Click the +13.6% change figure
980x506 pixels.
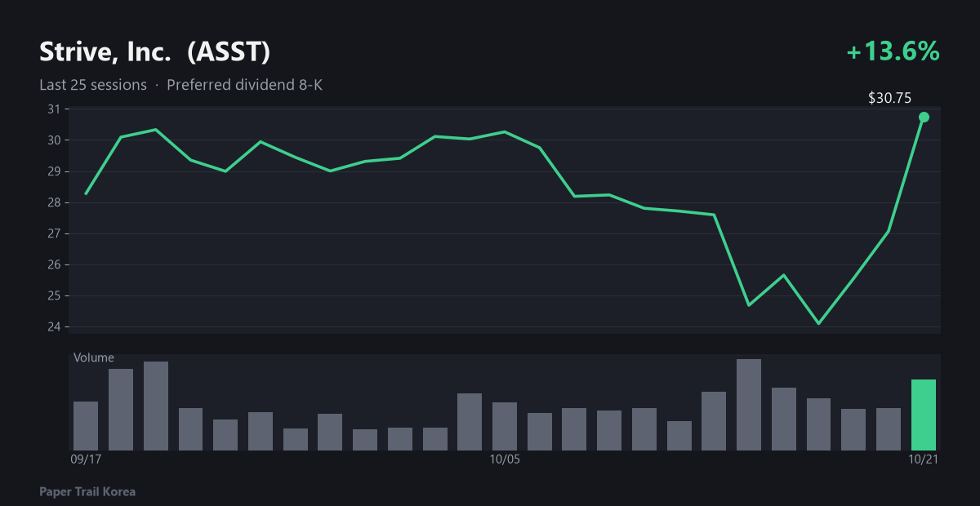click(893, 51)
